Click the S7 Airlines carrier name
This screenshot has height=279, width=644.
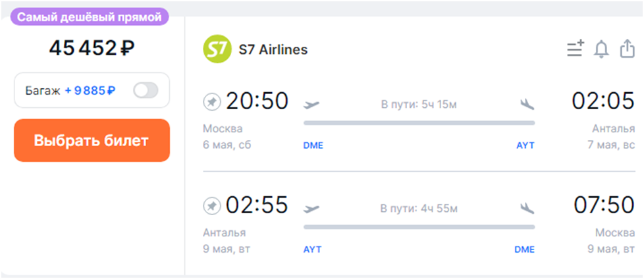tap(273, 49)
